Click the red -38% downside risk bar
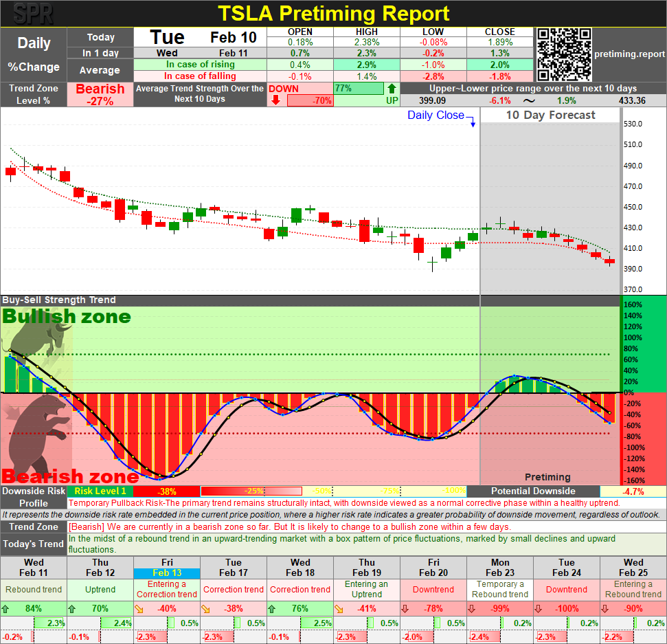The image size is (667, 644). (166, 491)
